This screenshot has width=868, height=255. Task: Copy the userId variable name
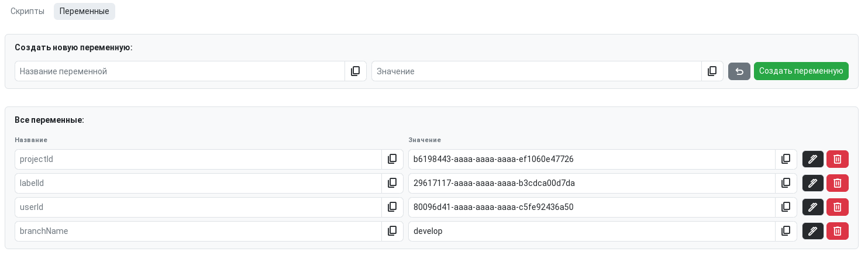(392, 207)
